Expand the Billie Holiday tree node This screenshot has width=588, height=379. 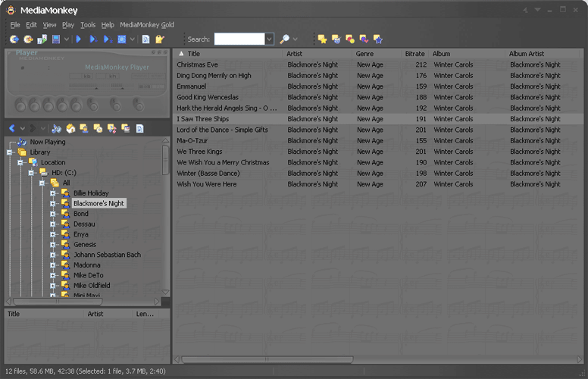point(53,193)
